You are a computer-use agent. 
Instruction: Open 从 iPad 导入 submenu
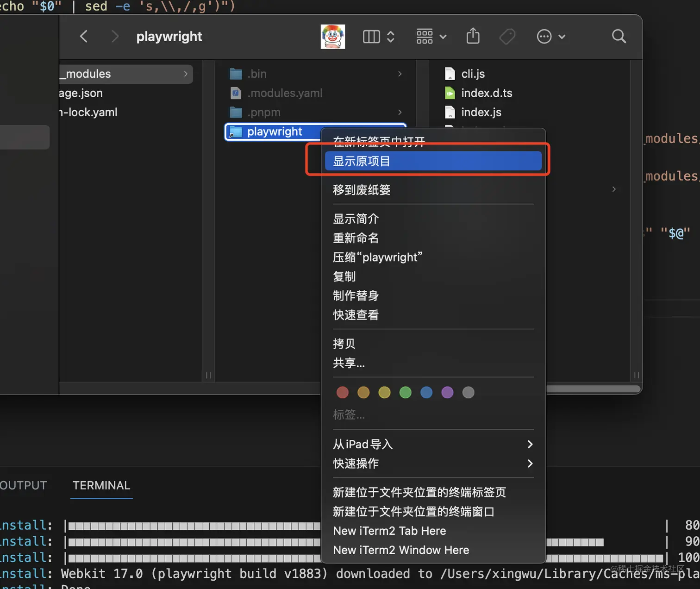tap(433, 445)
